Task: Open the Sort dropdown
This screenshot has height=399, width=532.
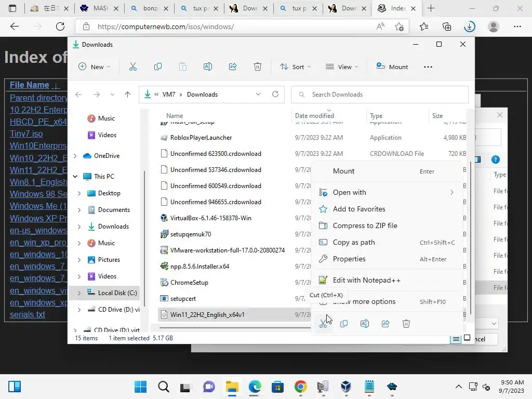Action: (x=295, y=67)
